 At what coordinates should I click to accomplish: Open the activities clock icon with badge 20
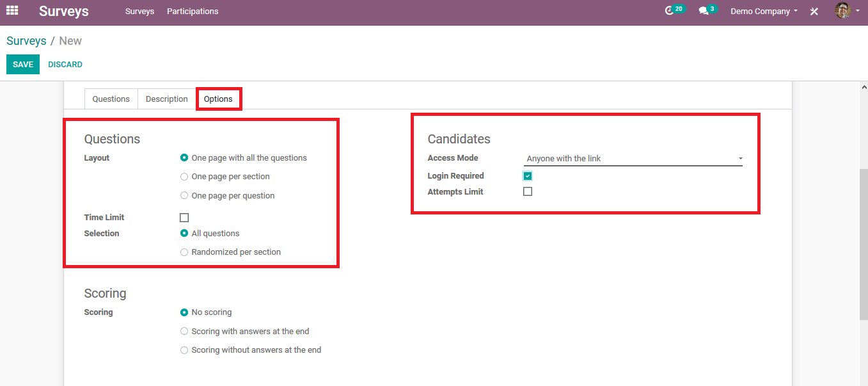674,10
